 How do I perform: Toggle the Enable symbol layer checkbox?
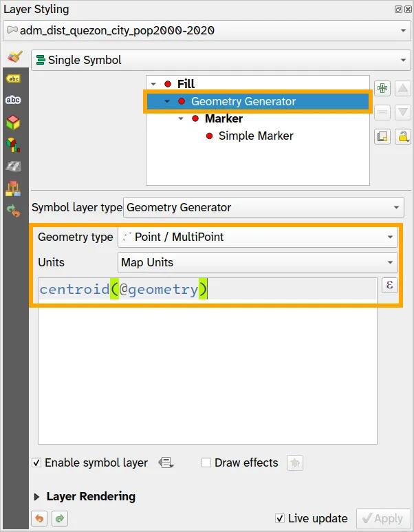pyautogui.click(x=37, y=463)
